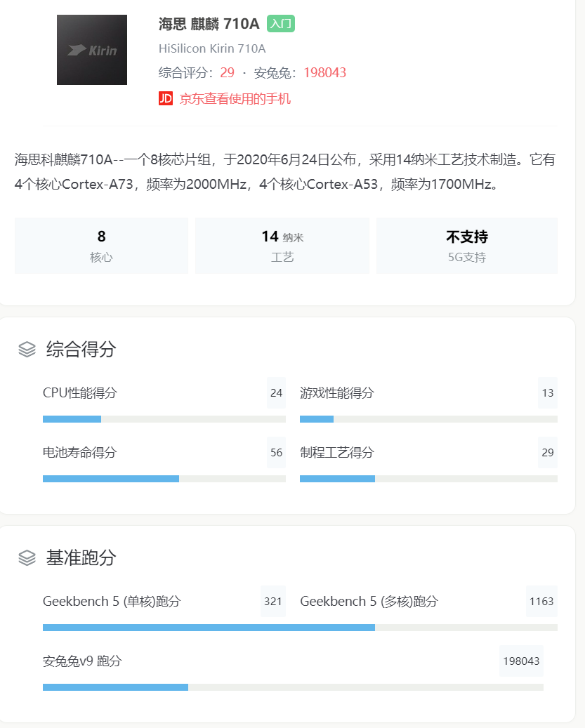Click the Geekbench 5 (单核)跑分 label
Viewport: 585px width, 728px height.
112,601
